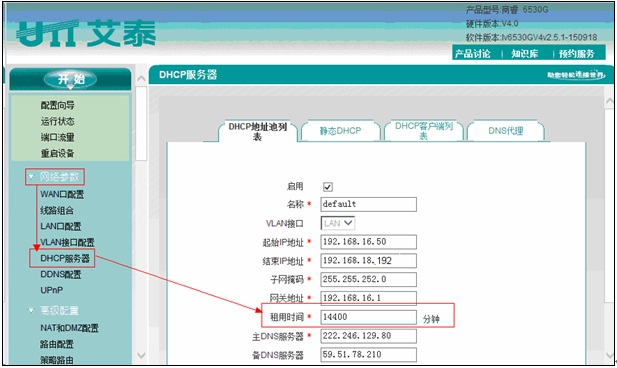Image resolution: width=617 pixels, height=368 pixels.
Task: Click the main panel scroll up arrow
Action: point(610,102)
